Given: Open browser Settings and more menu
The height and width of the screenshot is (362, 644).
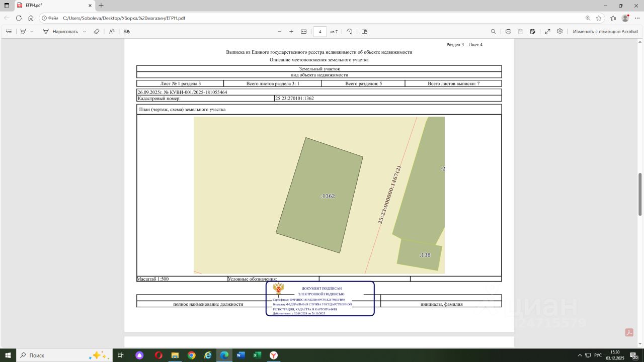Looking at the screenshot, I should point(637,18).
